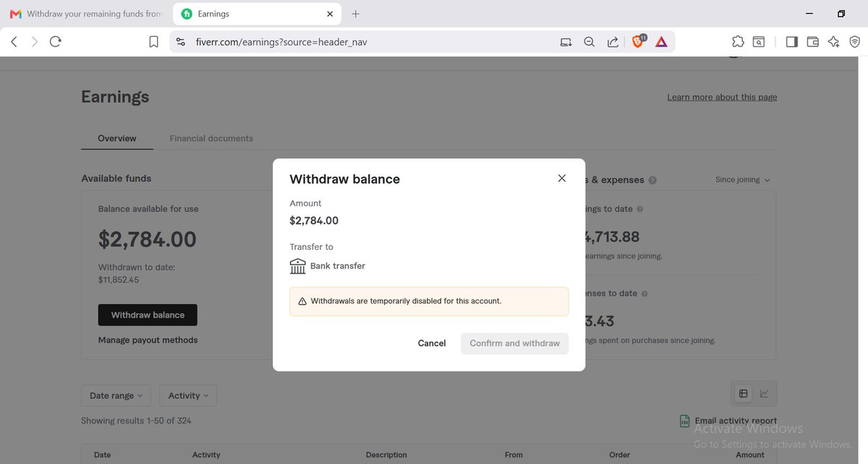Go back to previous page

pyautogui.click(x=14, y=42)
